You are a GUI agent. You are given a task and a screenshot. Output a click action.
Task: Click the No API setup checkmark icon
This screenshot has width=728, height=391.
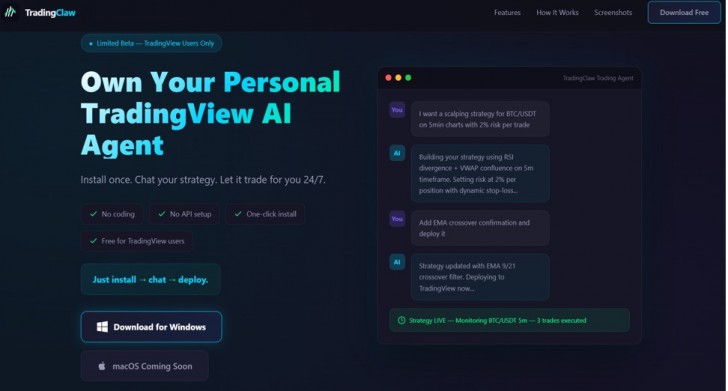[162, 214]
